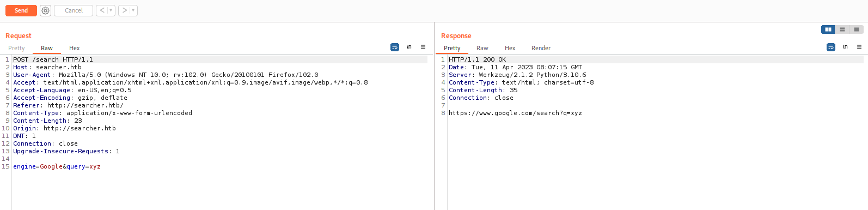Click the Accept-Language header line
Screen dimensions: 868x210
coord(72,90)
